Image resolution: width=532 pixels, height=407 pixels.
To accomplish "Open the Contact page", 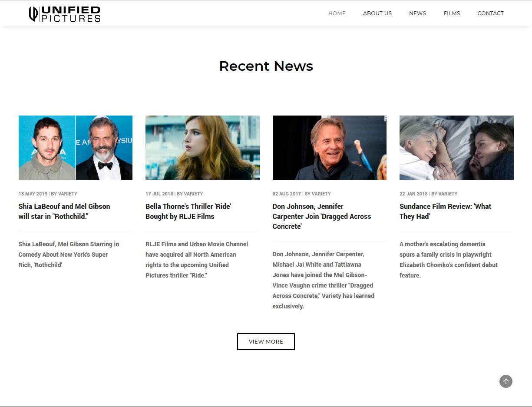I will point(490,13).
